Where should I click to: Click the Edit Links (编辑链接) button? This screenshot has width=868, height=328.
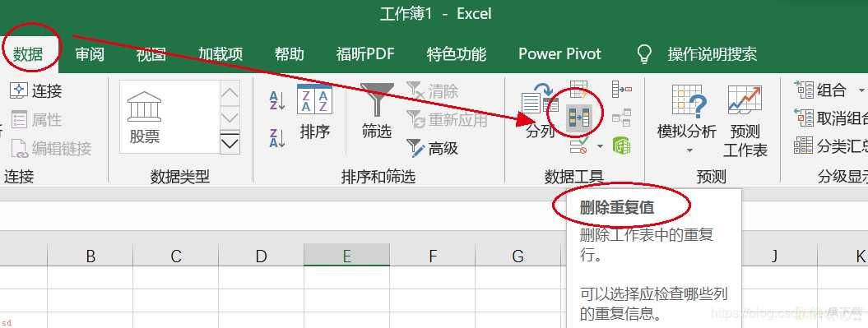pos(51,148)
